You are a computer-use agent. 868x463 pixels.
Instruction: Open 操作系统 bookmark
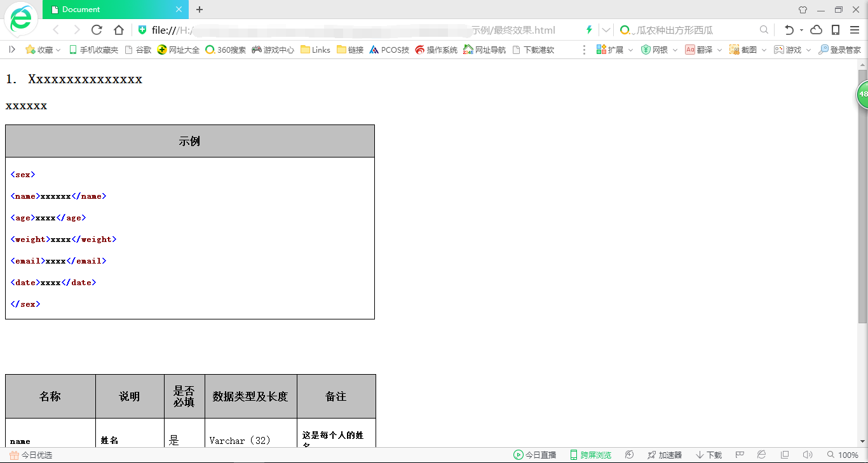pos(437,50)
